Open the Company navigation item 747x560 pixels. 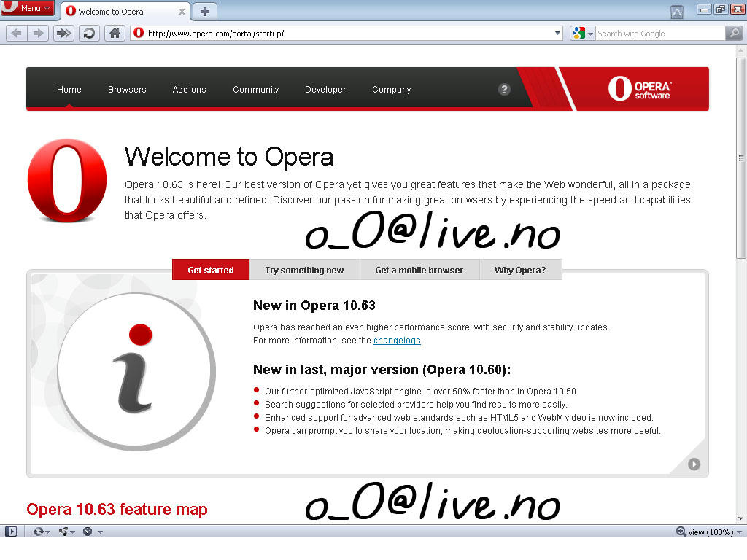click(391, 90)
